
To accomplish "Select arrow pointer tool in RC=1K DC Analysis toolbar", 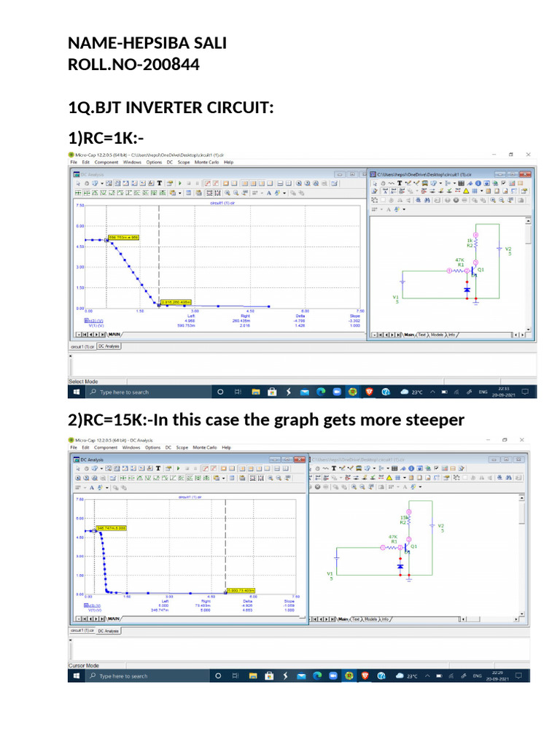I will coord(78,183).
